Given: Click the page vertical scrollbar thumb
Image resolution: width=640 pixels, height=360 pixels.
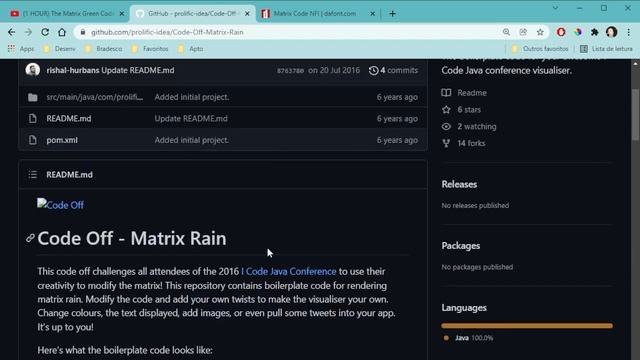Looking at the screenshot, I should pos(636,114).
